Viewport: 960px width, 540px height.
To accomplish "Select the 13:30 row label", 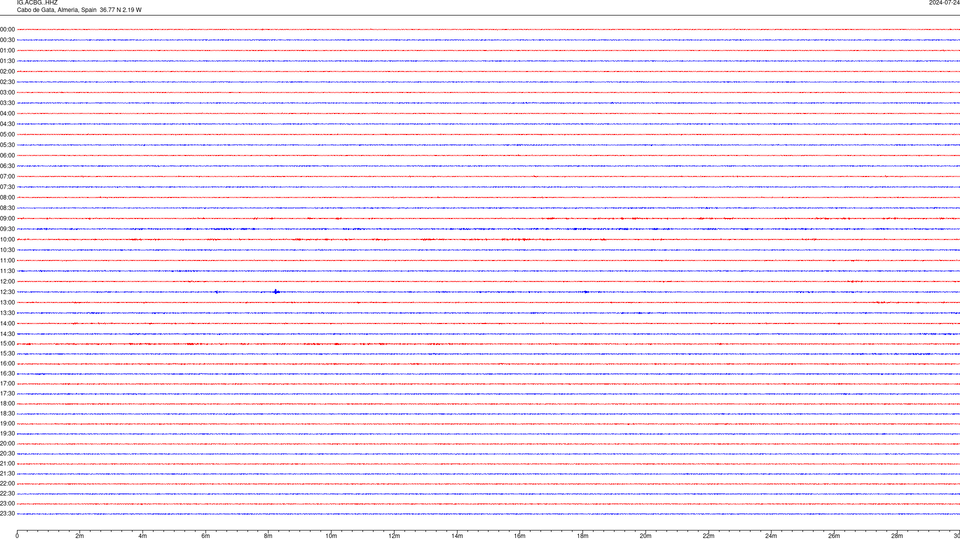I will (x=7, y=313).
